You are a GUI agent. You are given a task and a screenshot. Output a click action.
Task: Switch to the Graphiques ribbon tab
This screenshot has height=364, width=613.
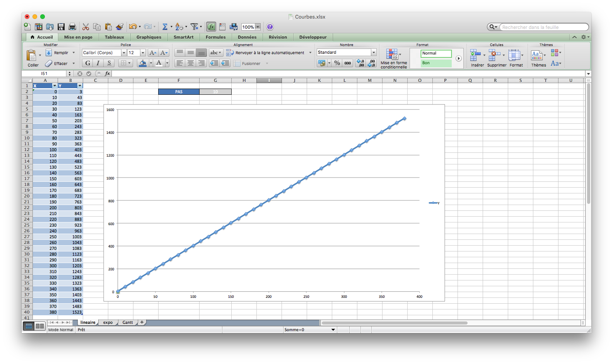[x=149, y=37]
